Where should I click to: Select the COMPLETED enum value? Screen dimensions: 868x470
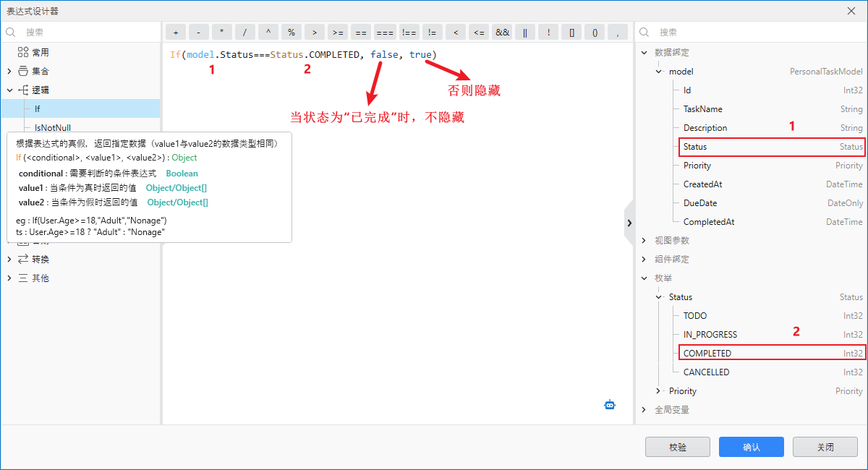tap(706, 353)
